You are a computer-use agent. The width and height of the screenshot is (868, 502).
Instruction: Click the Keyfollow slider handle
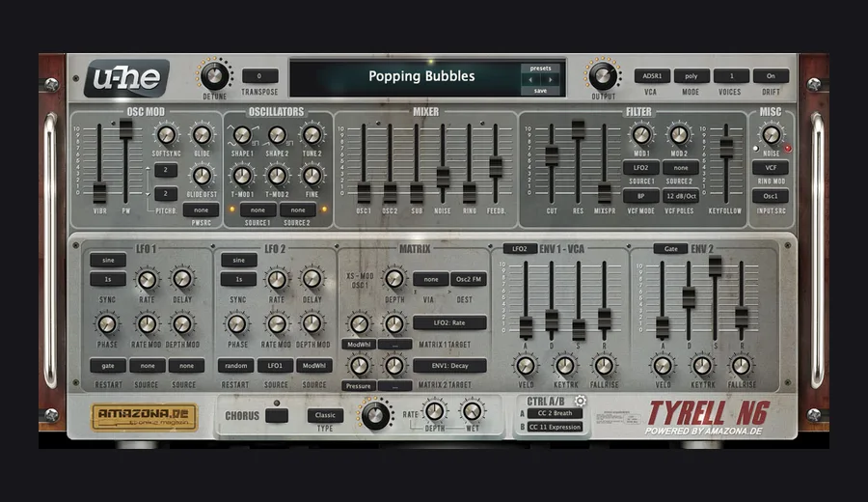tap(725, 148)
